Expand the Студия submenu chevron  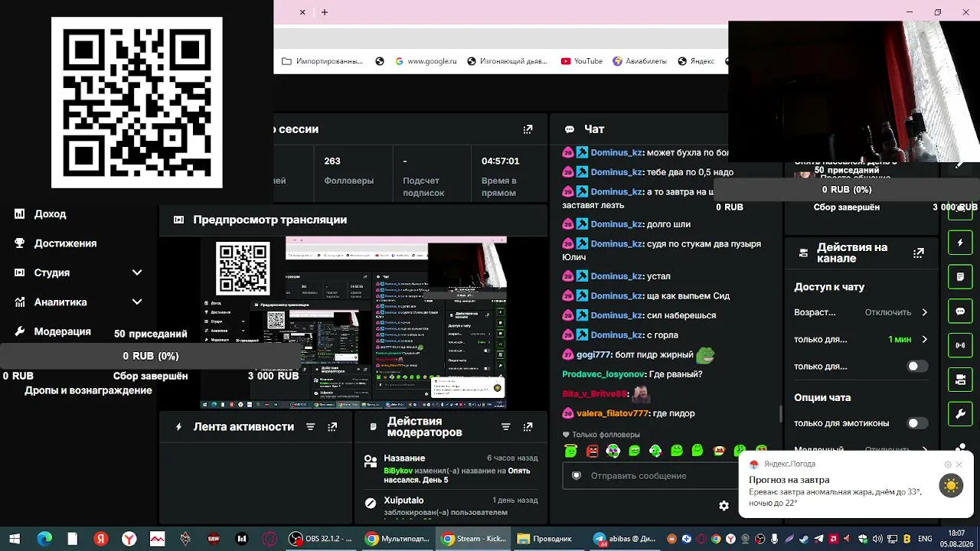click(x=137, y=272)
